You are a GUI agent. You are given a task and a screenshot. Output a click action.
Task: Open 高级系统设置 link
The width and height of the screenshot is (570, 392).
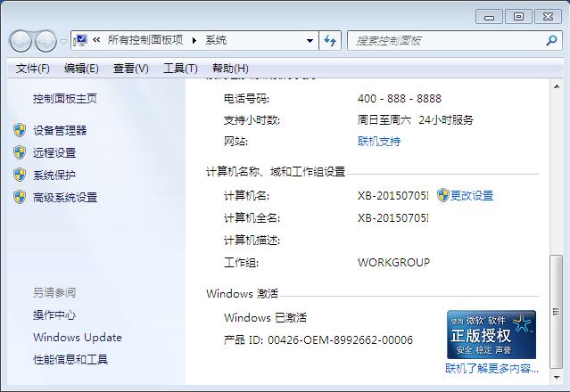point(65,198)
